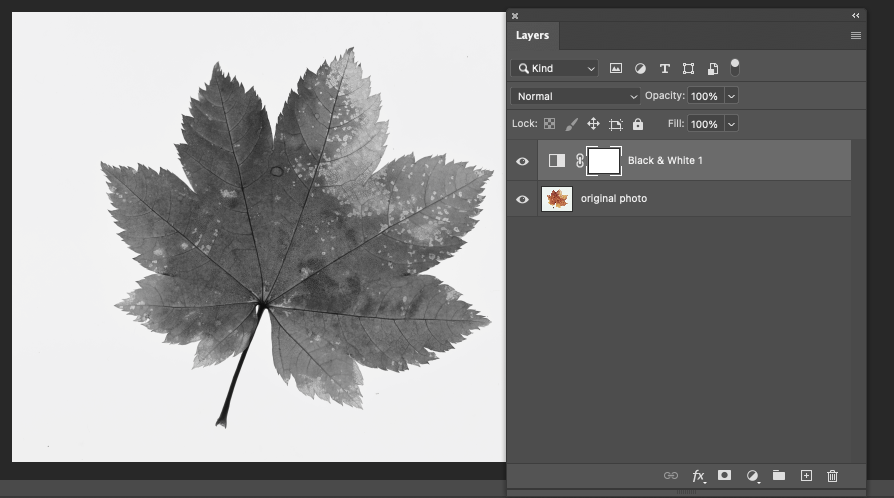Open the Layers panel hamburger menu
The width and height of the screenshot is (894, 498).
coord(856,35)
